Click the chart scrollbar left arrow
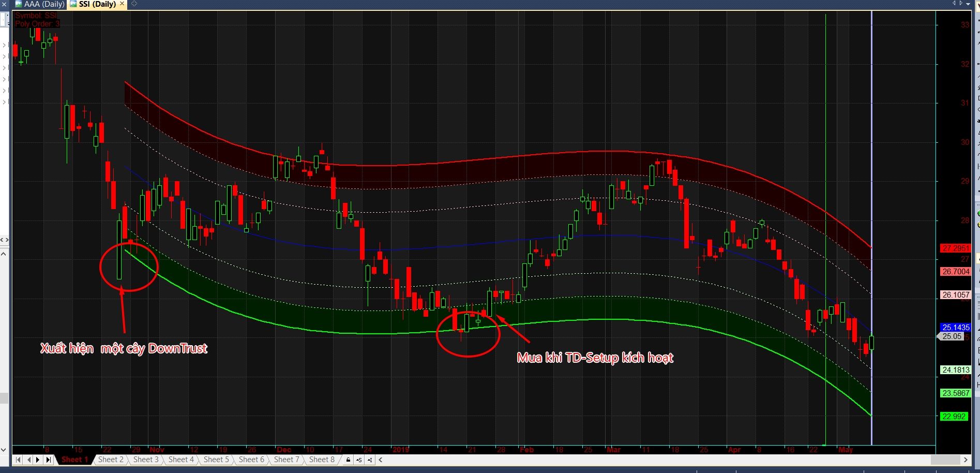Screen dimensions: 980x473 click(x=381, y=460)
